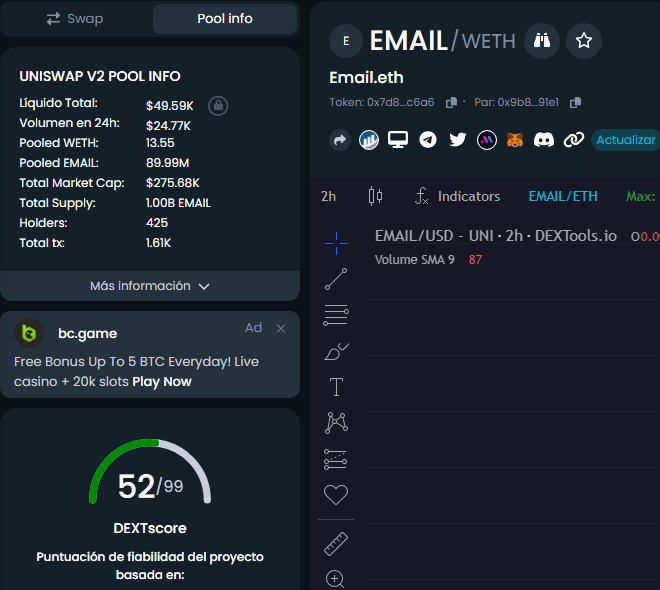Screen dimensions: 660x590
Task: Open the bc.game Play Now link
Action: tap(162, 382)
